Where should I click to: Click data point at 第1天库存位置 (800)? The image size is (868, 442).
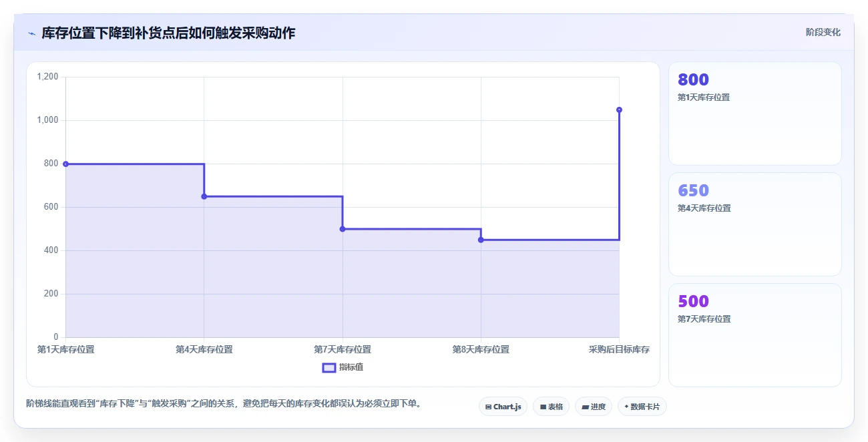(65, 164)
